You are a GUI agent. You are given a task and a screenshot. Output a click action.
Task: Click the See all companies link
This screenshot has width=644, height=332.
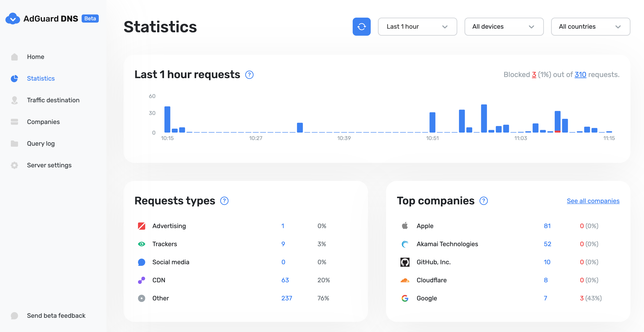593,200
